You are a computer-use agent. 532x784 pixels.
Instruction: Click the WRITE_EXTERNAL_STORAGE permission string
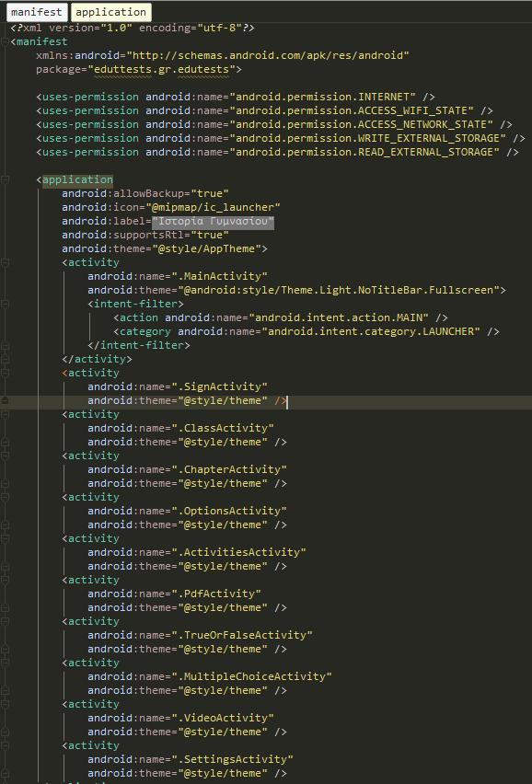367,138
